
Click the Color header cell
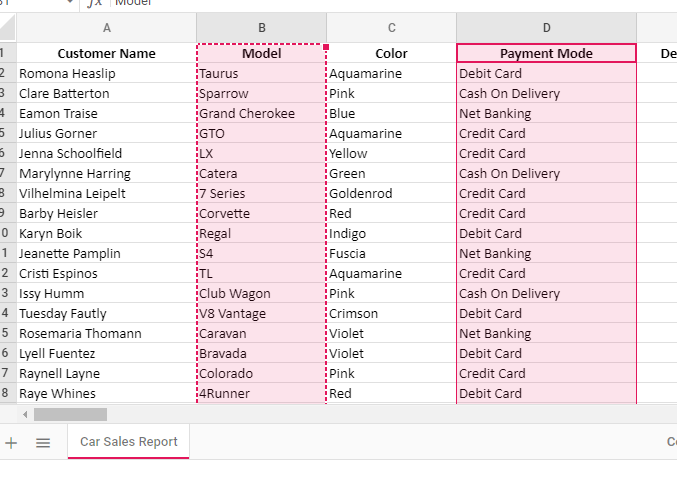(391, 54)
